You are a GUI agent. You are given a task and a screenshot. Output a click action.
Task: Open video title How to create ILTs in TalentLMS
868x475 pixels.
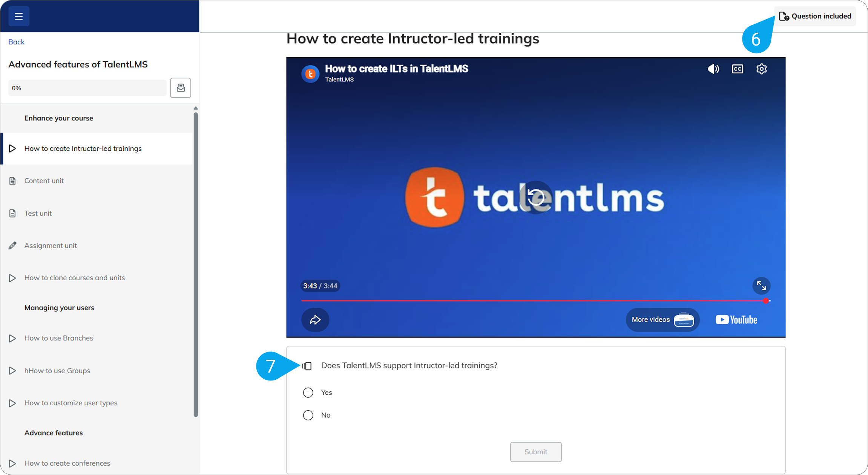396,69
